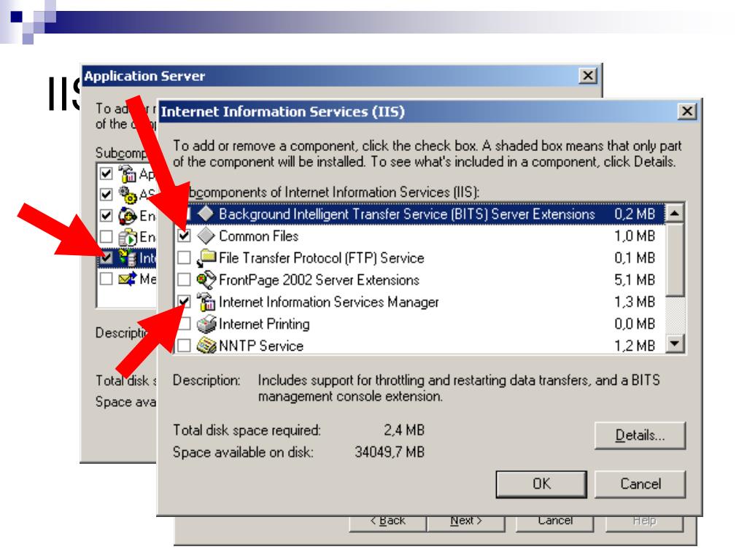Click first component icon in Application Server list
The width and height of the screenshot is (747, 560).
pos(128,174)
